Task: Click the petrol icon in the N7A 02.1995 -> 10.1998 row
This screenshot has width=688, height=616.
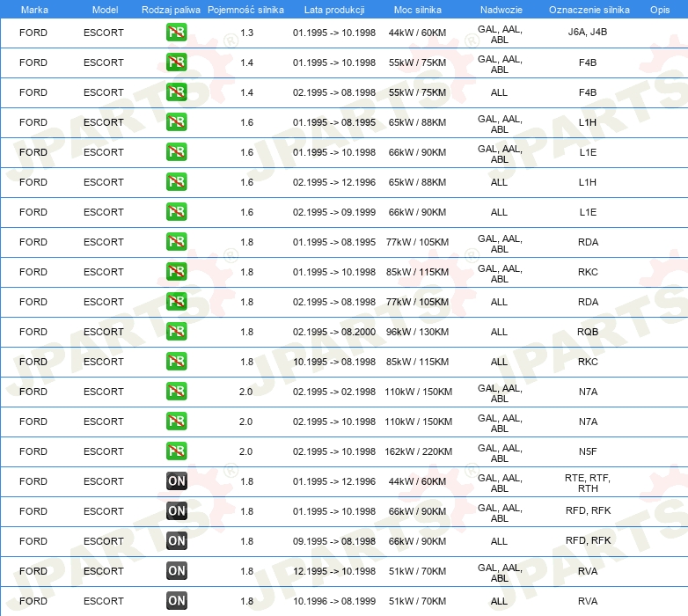Action: pos(176,422)
